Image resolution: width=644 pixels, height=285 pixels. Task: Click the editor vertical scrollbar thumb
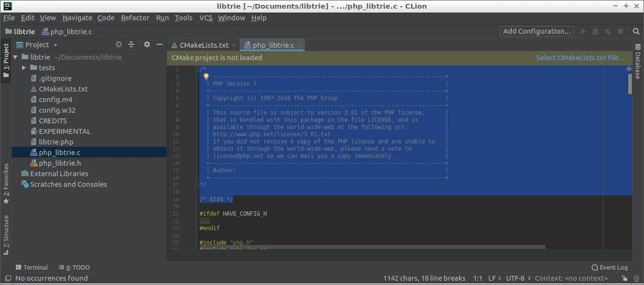coord(630,84)
